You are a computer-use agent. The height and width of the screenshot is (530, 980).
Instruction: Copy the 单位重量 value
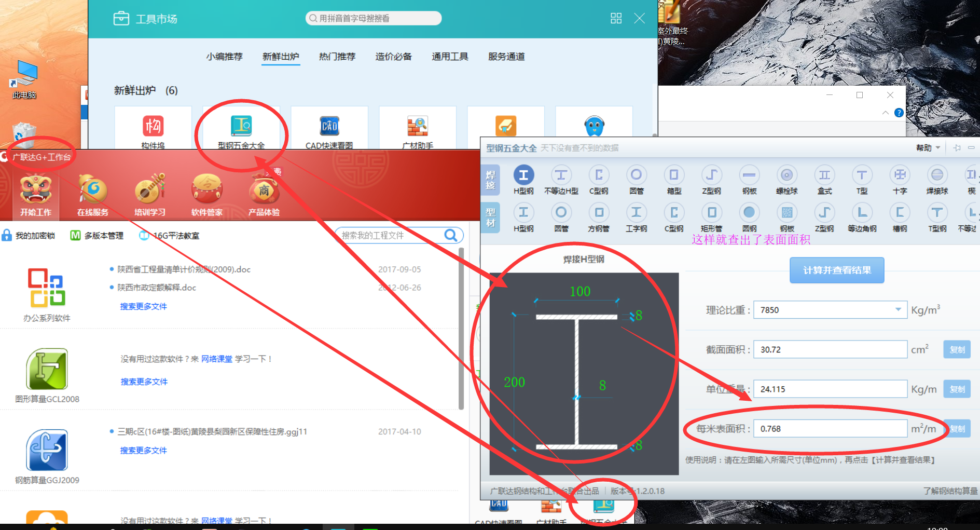click(957, 389)
